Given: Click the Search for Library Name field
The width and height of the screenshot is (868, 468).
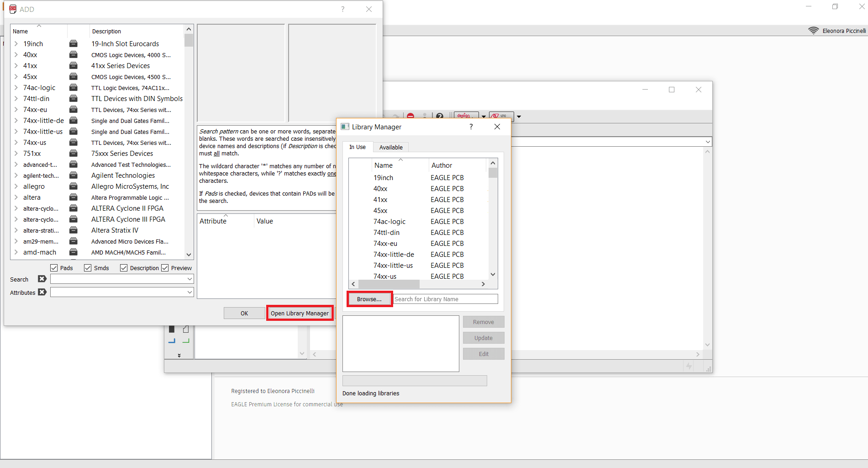Looking at the screenshot, I should tap(446, 299).
